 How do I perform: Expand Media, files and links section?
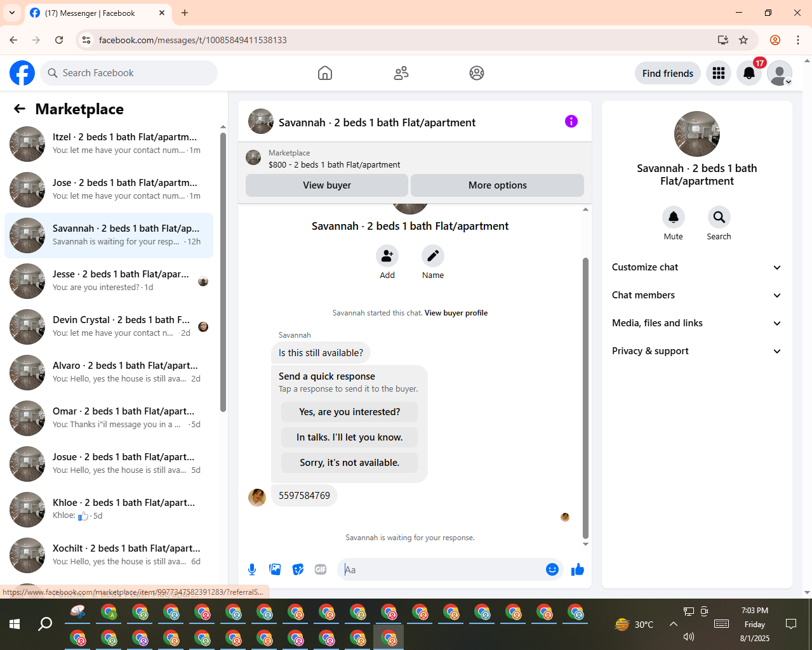pos(696,323)
